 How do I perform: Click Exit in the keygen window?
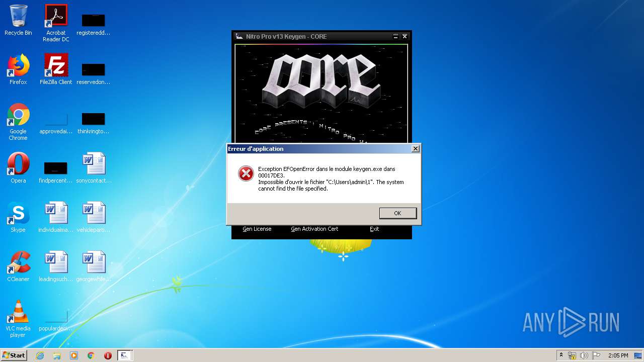point(374,229)
